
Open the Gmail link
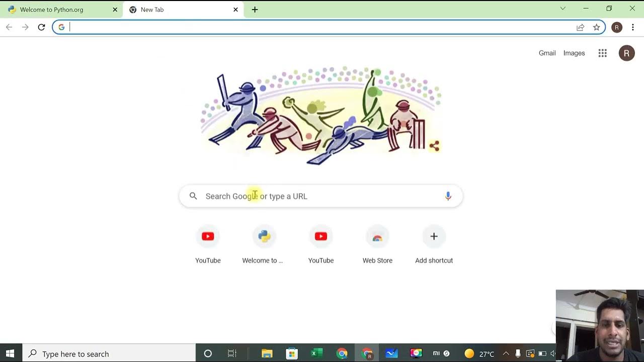pyautogui.click(x=547, y=53)
